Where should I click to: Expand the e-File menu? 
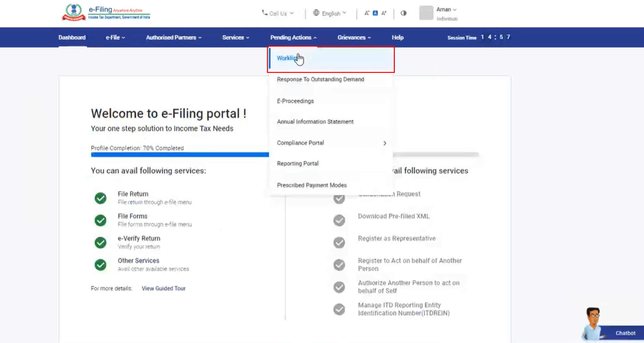tap(115, 38)
